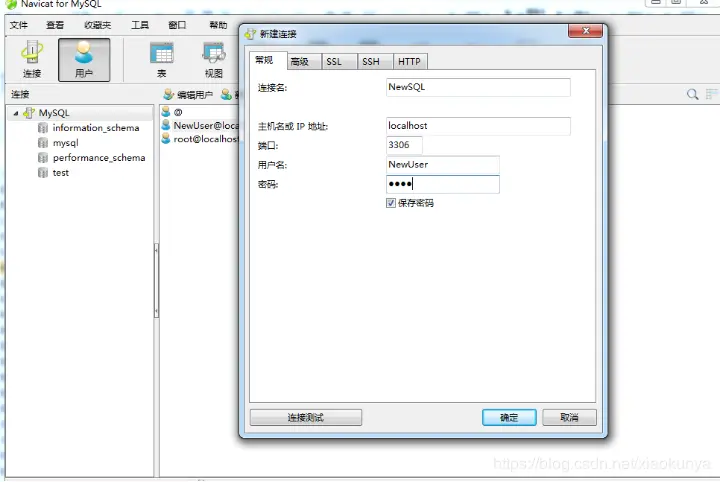Click the performance_schema database icon

click(43, 158)
